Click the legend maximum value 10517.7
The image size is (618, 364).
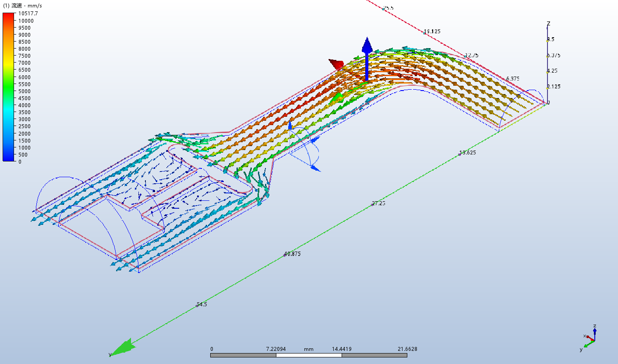(28, 14)
